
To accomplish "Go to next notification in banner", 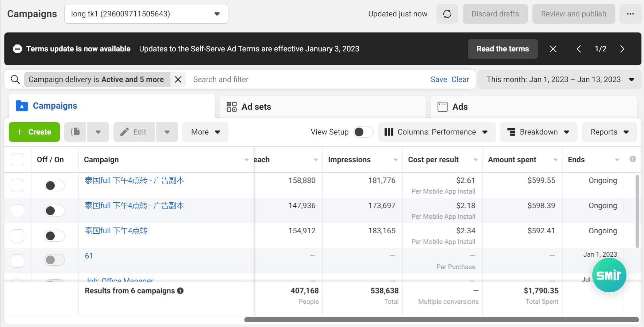I will click(x=622, y=49).
